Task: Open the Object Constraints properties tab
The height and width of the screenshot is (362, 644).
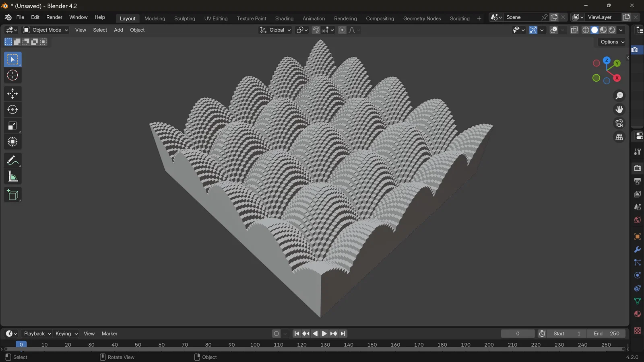Action: click(x=638, y=288)
